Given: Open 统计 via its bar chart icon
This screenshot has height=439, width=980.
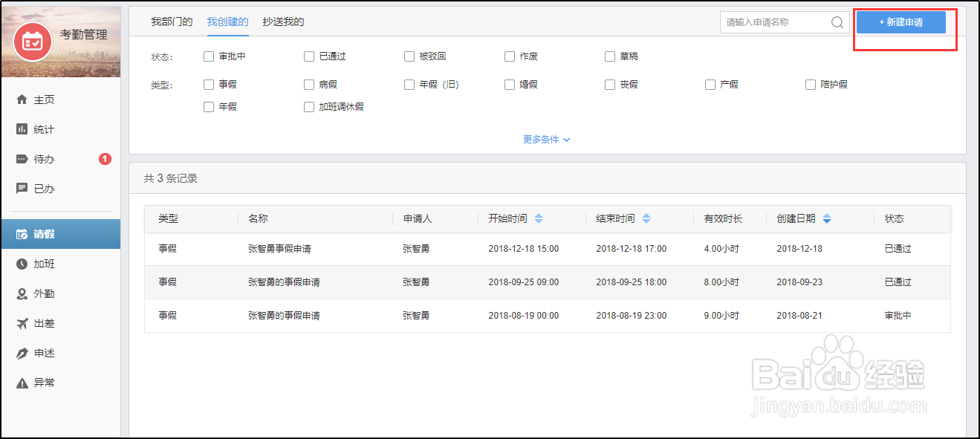Looking at the screenshot, I should click(x=22, y=129).
